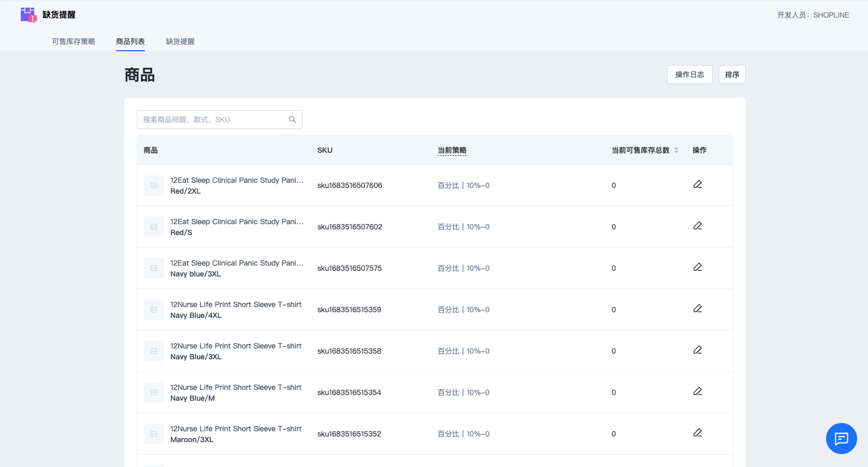Image resolution: width=868 pixels, height=467 pixels.
Task: Click the 操作 column header
Action: 700,150
